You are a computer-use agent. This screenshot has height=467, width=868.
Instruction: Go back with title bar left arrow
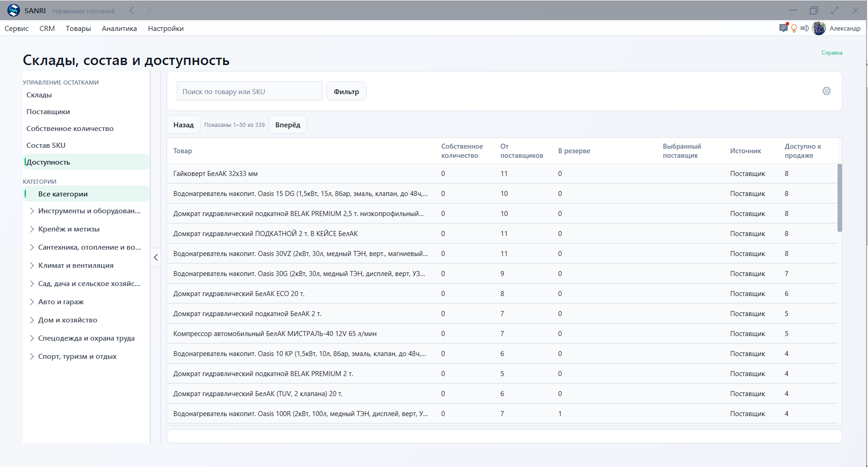click(x=132, y=10)
